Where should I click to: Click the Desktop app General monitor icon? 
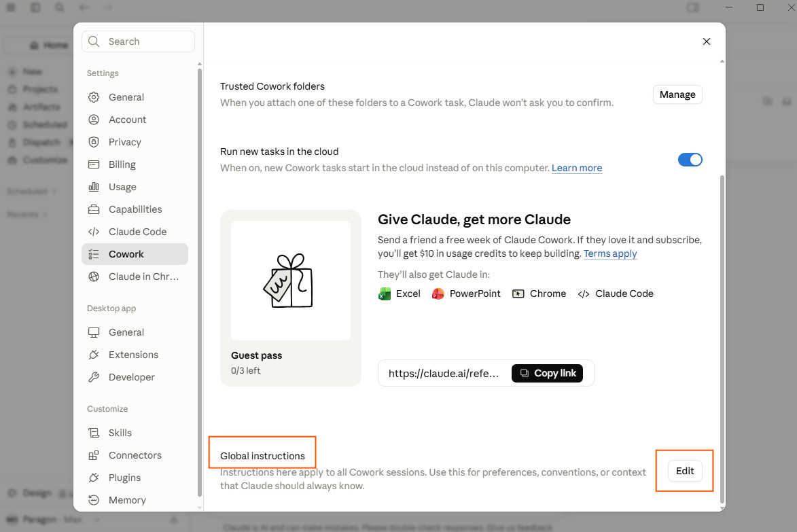(x=94, y=332)
